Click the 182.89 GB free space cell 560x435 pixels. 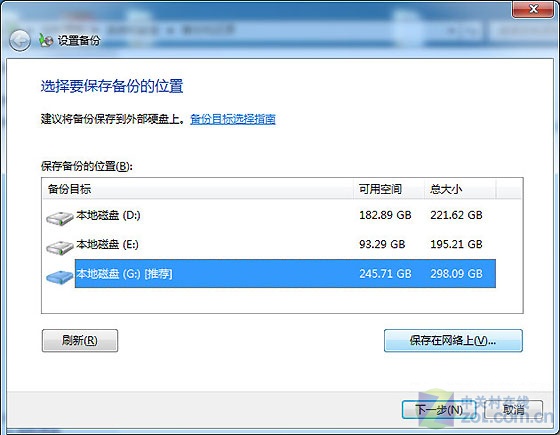coord(385,215)
